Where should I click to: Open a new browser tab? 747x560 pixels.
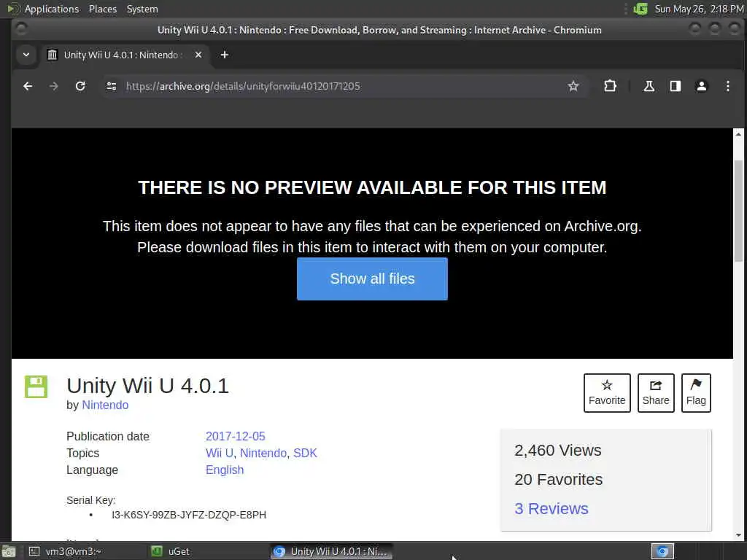[225, 55]
